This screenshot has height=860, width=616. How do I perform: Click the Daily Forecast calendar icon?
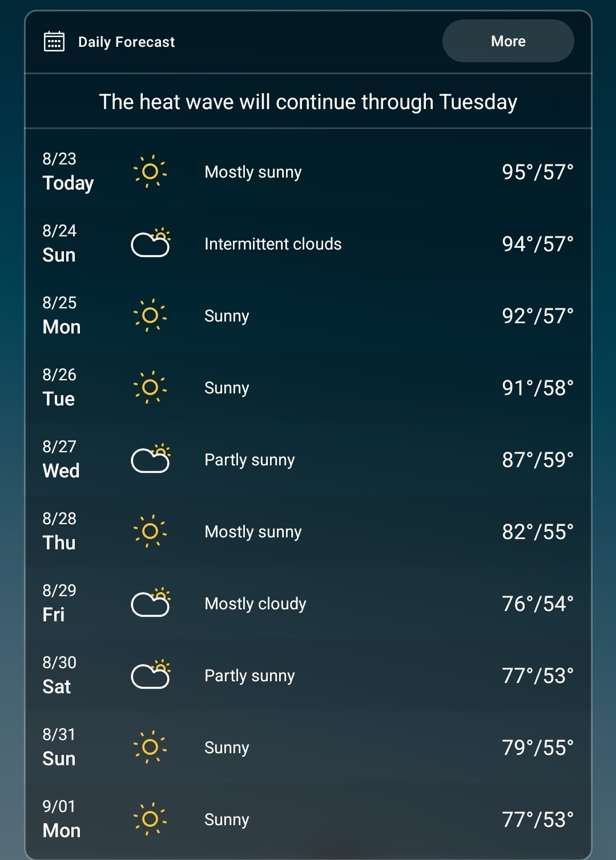coord(54,42)
